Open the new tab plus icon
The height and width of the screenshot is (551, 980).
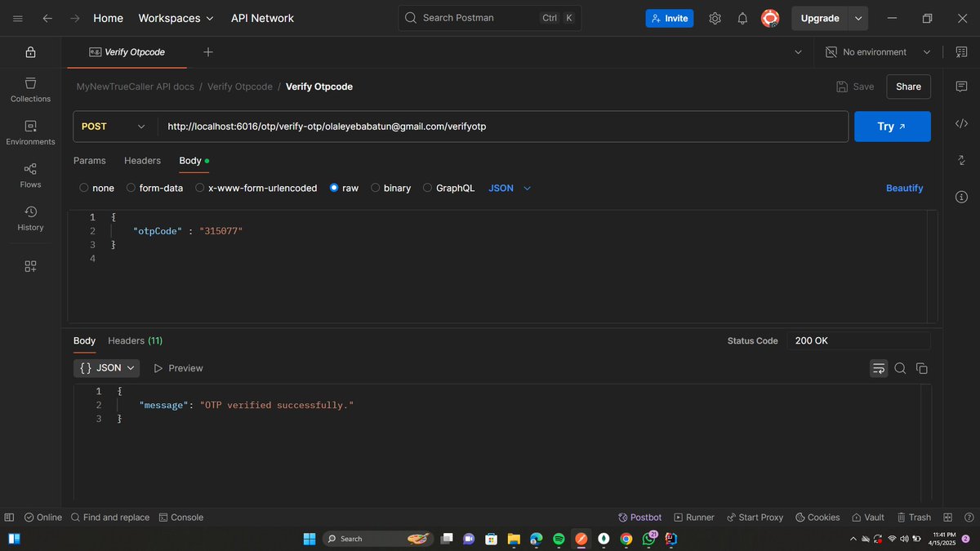click(x=207, y=52)
